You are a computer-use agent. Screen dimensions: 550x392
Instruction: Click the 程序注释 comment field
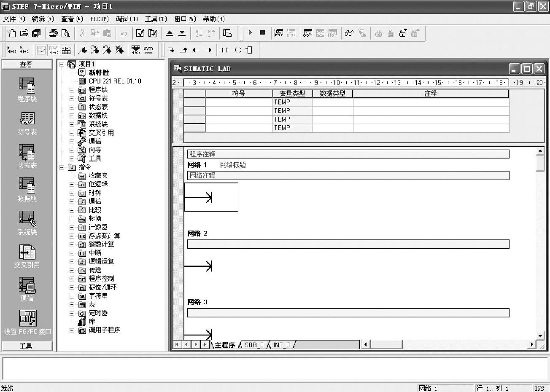(x=348, y=154)
